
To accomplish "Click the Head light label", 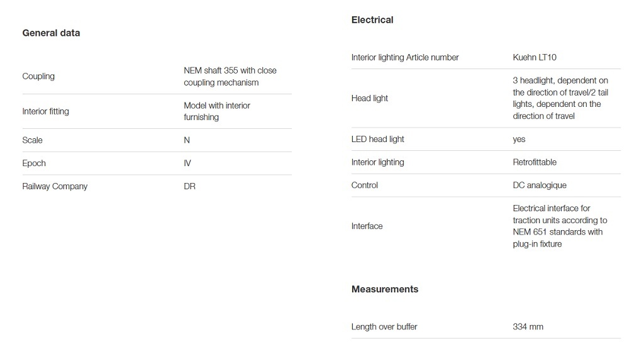I will pos(369,98).
